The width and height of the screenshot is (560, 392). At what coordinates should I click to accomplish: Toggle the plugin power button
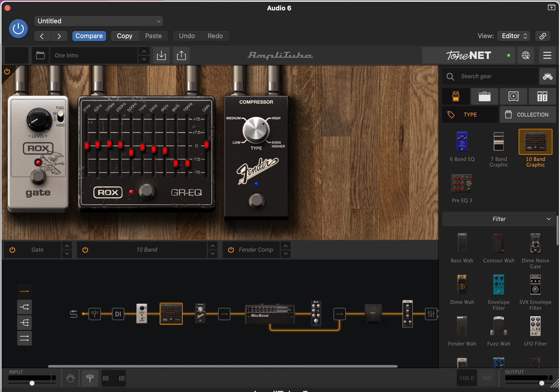click(x=18, y=29)
